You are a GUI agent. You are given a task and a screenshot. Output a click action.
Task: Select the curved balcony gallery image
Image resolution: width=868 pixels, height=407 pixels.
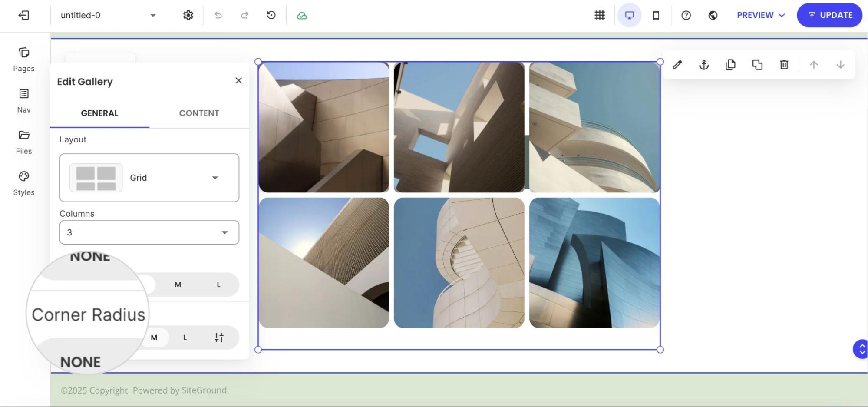(x=594, y=127)
